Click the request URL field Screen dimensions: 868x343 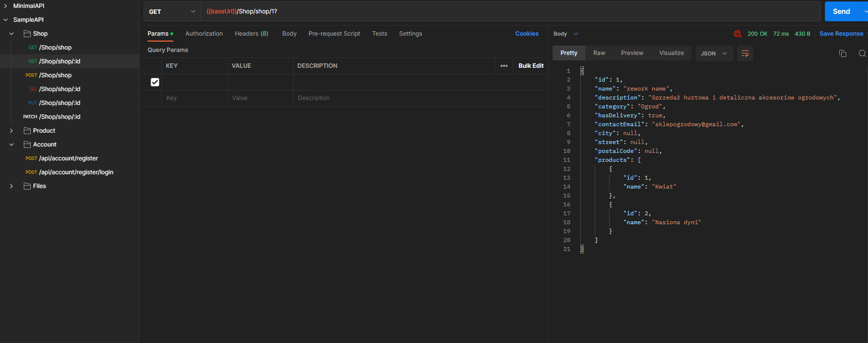pyautogui.click(x=510, y=11)
